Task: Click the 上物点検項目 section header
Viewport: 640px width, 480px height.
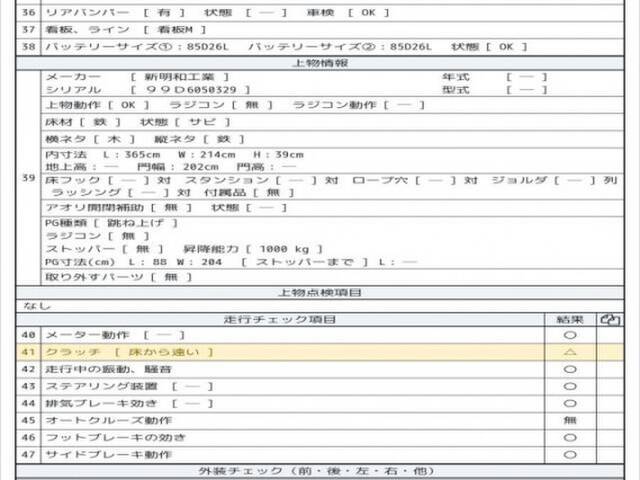Action: pyautogui.click(x=320, y=293)
